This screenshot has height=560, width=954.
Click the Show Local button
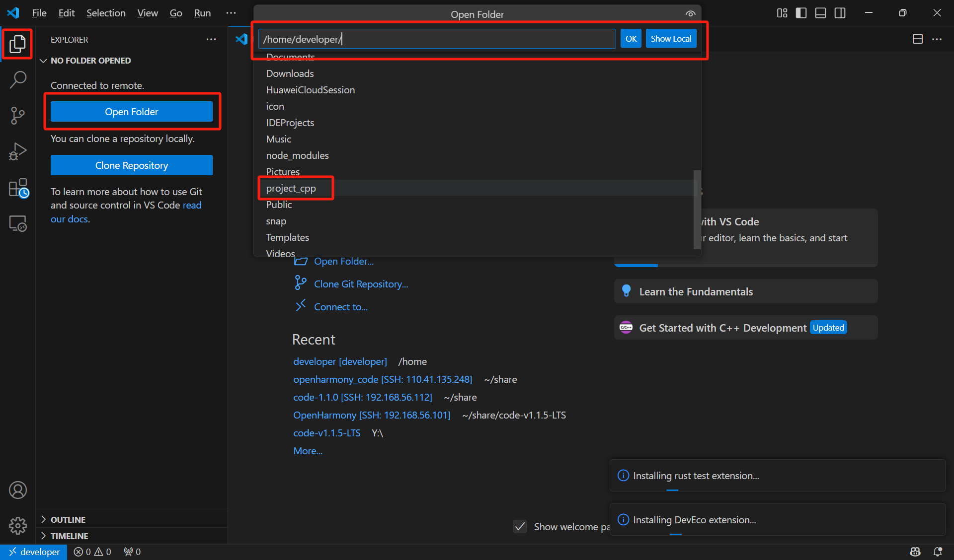click(671, 39)
